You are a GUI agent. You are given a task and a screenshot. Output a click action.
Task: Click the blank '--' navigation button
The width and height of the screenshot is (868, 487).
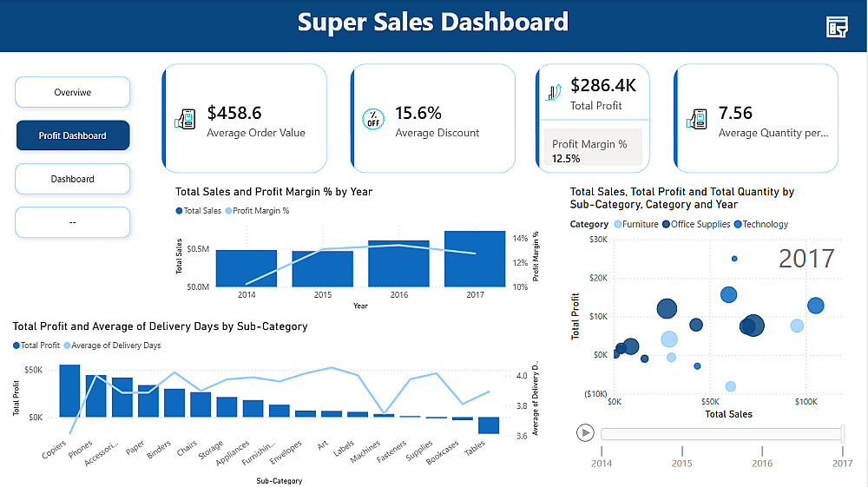[x=73, y=222]
